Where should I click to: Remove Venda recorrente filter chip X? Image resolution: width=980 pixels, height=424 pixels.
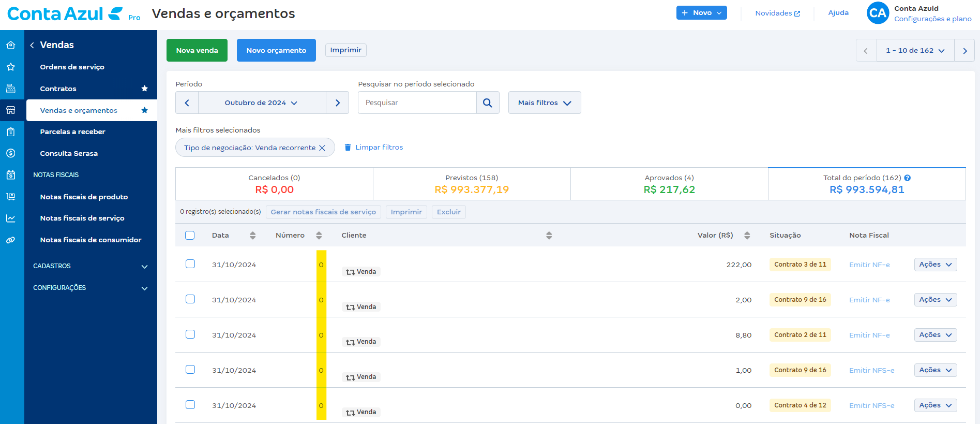point(322,148)
